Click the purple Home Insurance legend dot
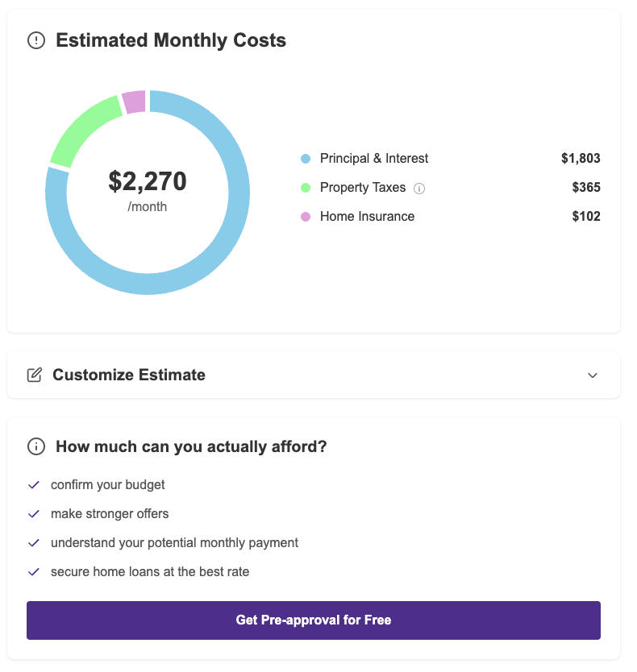 click(x=306, y=217)
